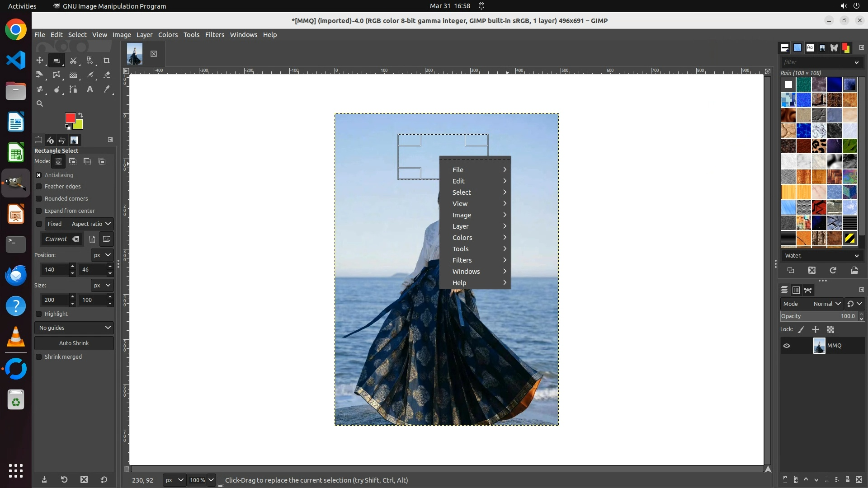
Task: Select the Eraser tool
Action: coord(107,75)
